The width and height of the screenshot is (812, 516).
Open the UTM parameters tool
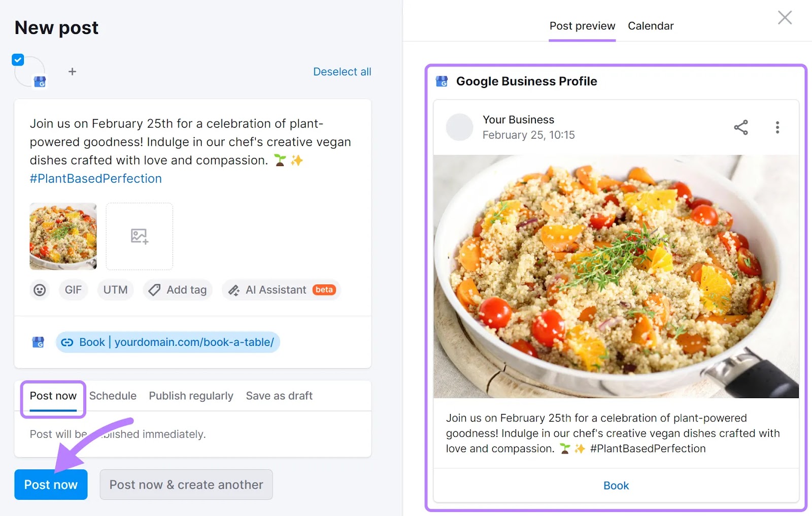click(115, 289)
